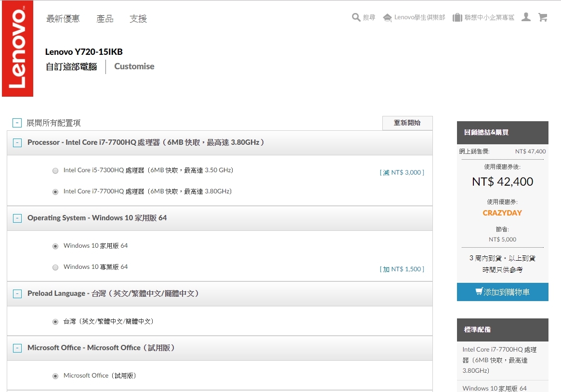Click the CRAZYDAY coupon code
This screenshot has width=561, height=392.
[502, 213]
